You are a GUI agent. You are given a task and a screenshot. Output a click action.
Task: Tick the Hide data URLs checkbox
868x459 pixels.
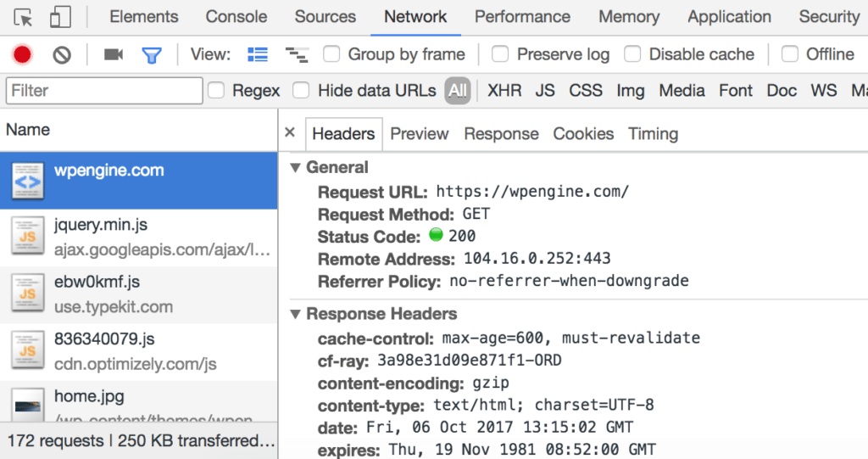tap(301, 91)
